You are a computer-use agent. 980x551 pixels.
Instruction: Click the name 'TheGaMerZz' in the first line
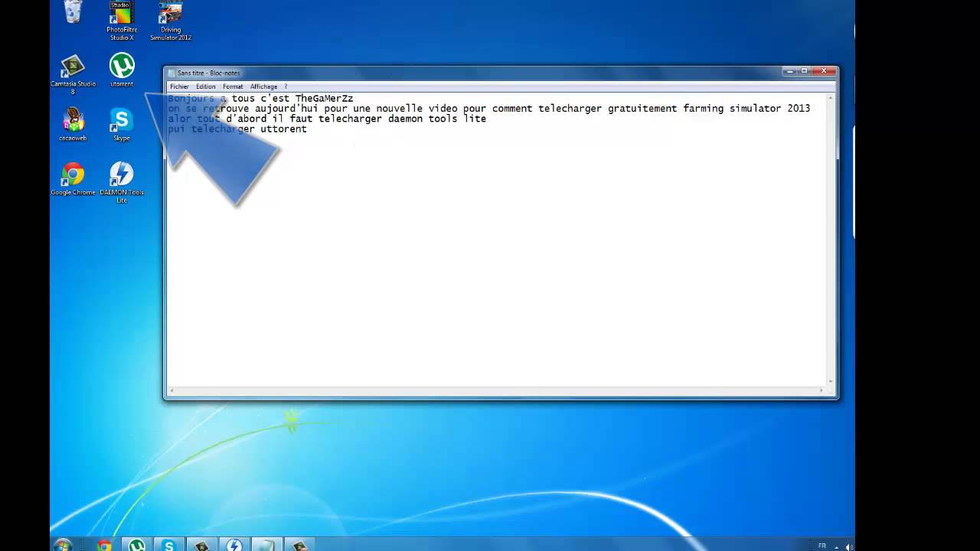(x=324, y=99)
